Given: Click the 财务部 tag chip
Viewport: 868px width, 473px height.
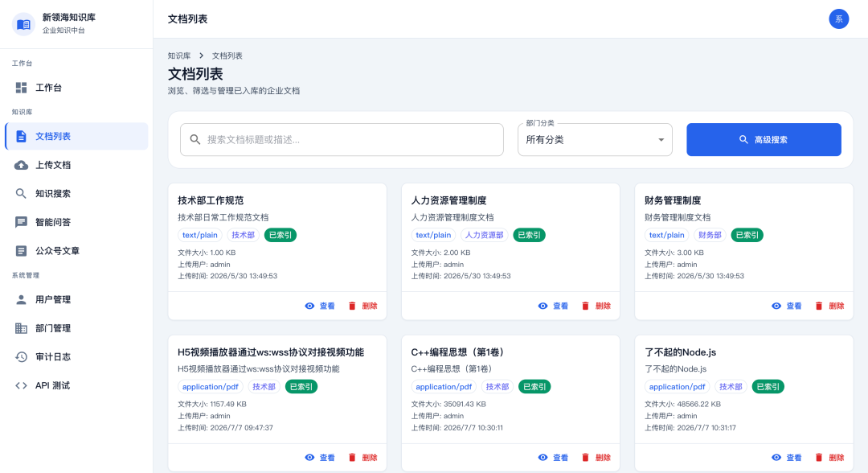Looking at the screenshot, I should (x=710, y=235).
